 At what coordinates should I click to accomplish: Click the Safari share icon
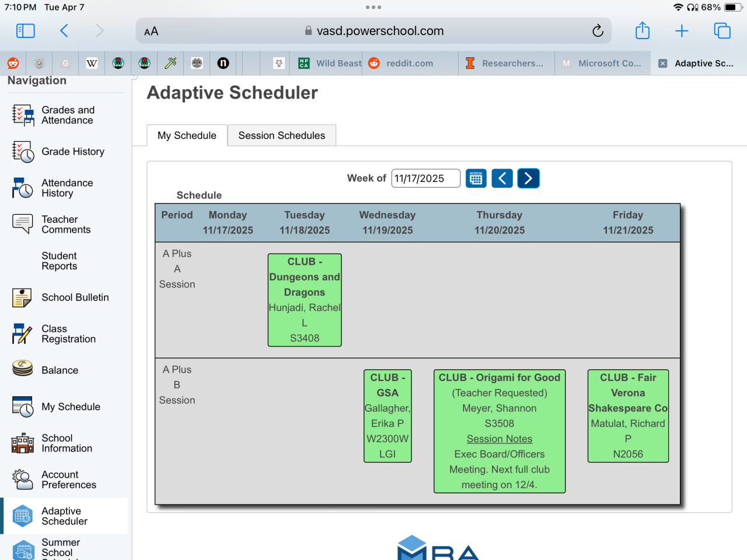[x=642, y=31]
